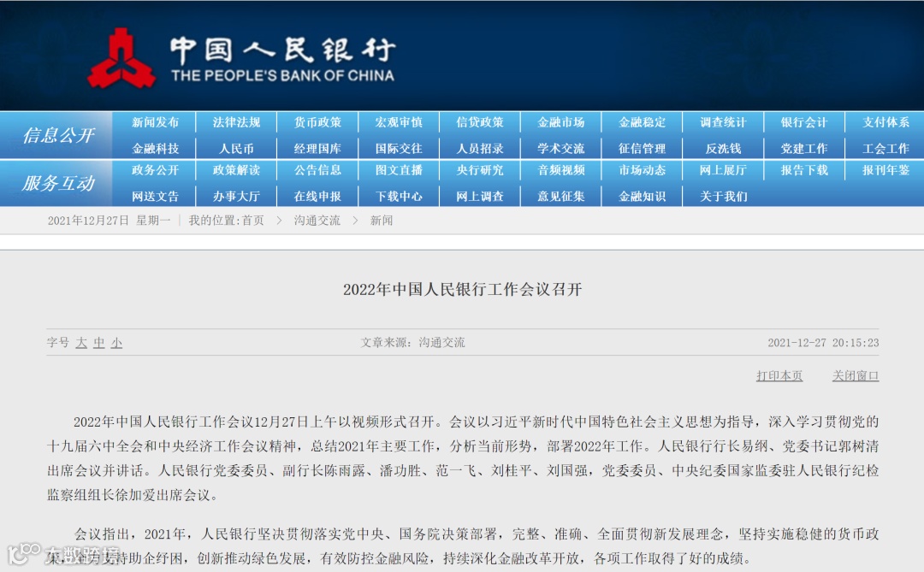
Task: Select 政策解读 menu item
Action: [x=236, y=170]
